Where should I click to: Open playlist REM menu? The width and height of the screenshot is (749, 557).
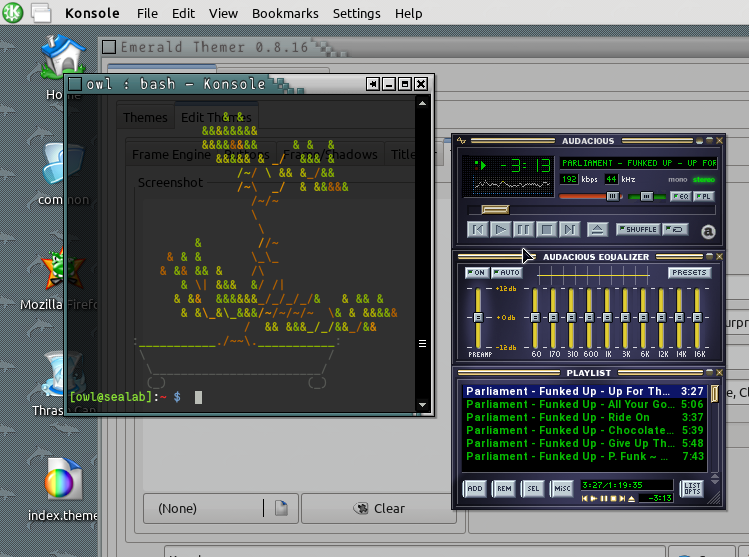pos(504,488)
